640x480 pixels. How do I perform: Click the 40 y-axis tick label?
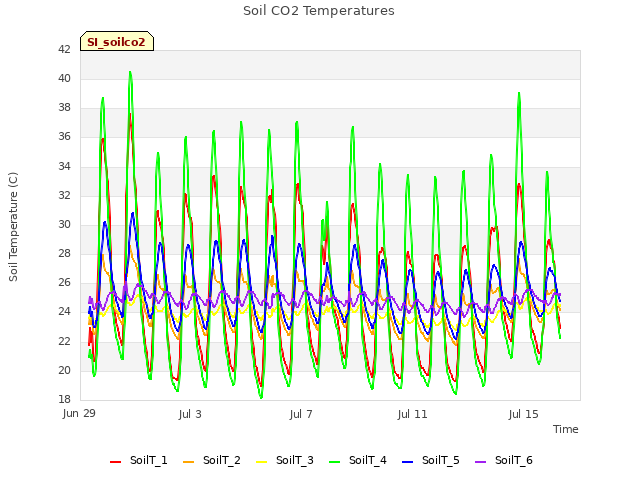click(64, 78)
